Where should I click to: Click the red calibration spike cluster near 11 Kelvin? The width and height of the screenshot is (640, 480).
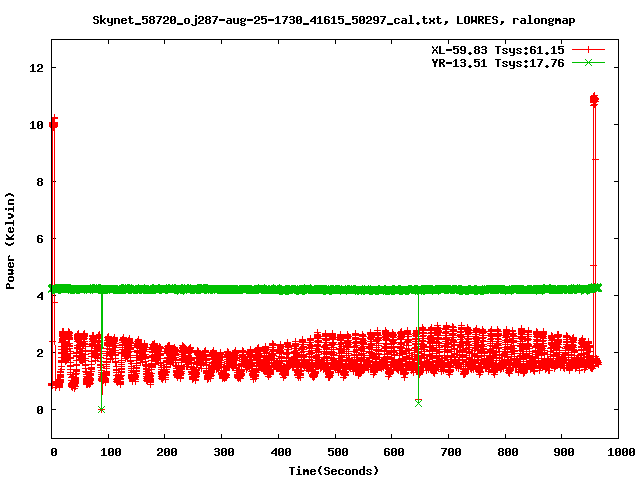tap(594, 99)
